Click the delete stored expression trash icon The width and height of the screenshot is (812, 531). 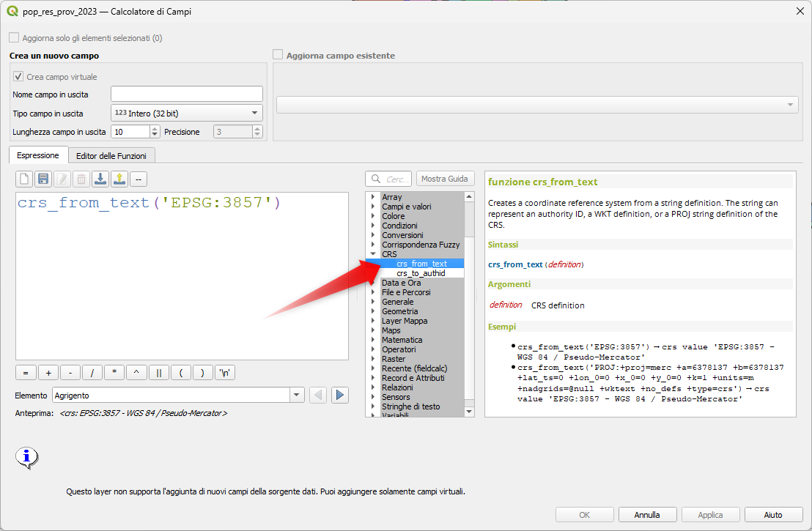[x=81, y=179]
